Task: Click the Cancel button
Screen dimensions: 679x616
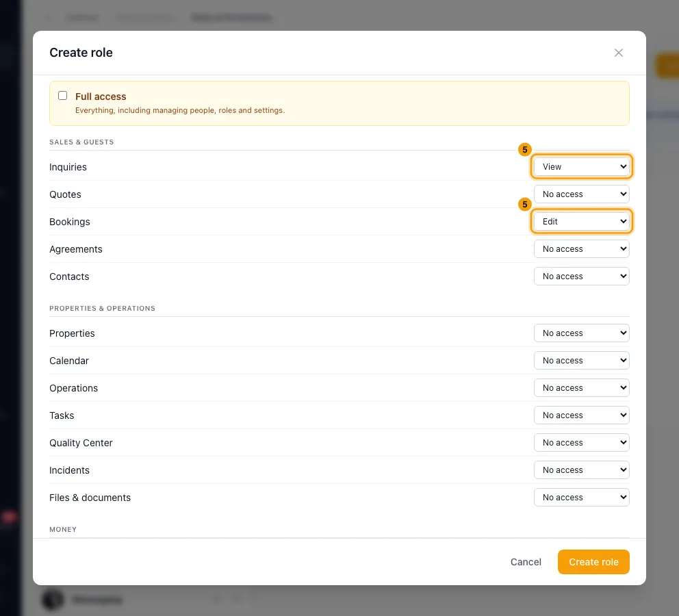Action: click(526, 562)
